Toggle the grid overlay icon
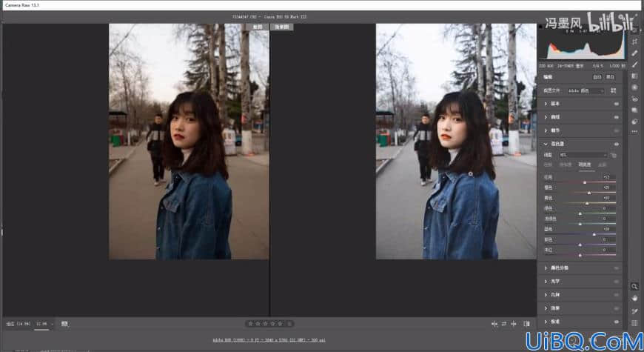Screen dimensions: 644x352 coord(634,323)
